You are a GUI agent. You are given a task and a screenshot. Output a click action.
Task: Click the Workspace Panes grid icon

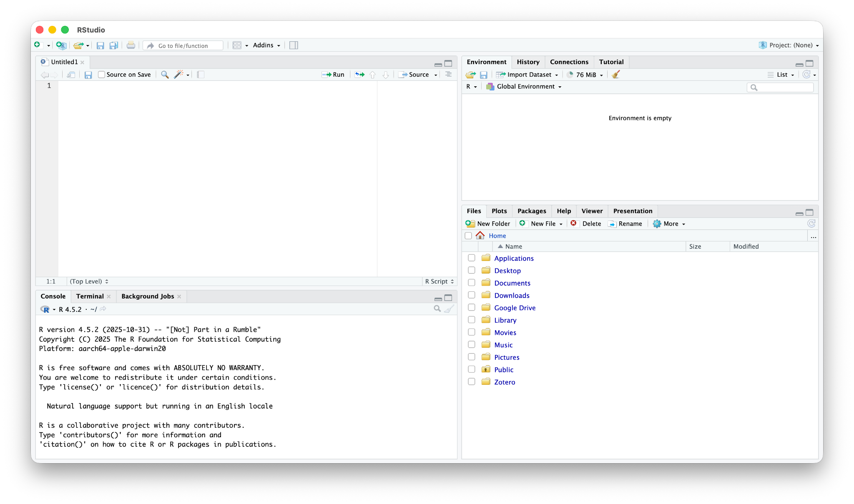coord(237,45)
